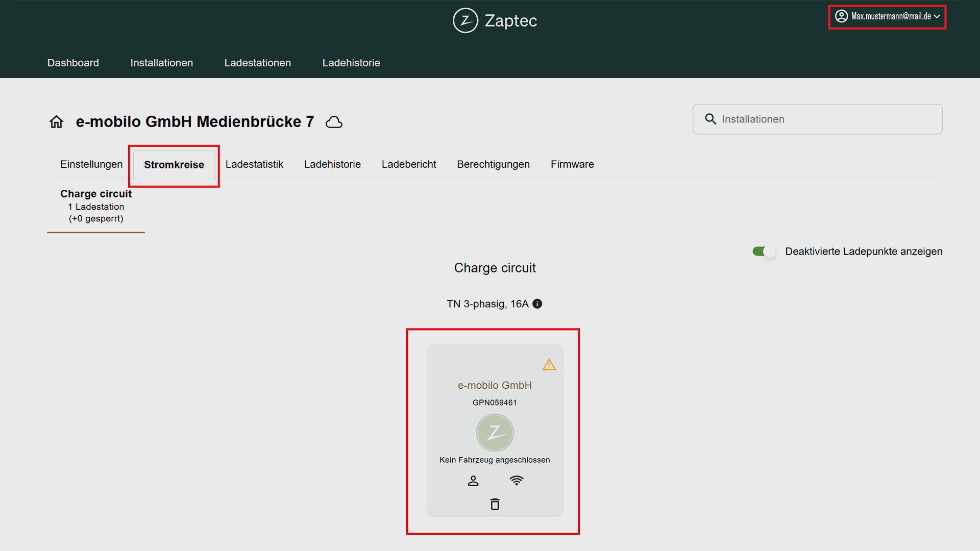This screenshot has height=551, width=980.
Task: Click the home icon beside the installation name
Action: 56,122
